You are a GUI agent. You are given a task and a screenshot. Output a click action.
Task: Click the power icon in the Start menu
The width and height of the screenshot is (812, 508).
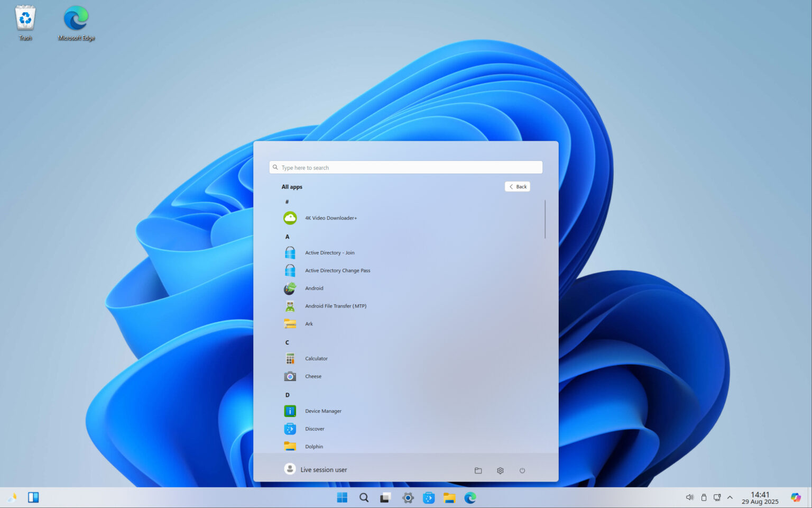pyautogui.click(x=522, y=470)
